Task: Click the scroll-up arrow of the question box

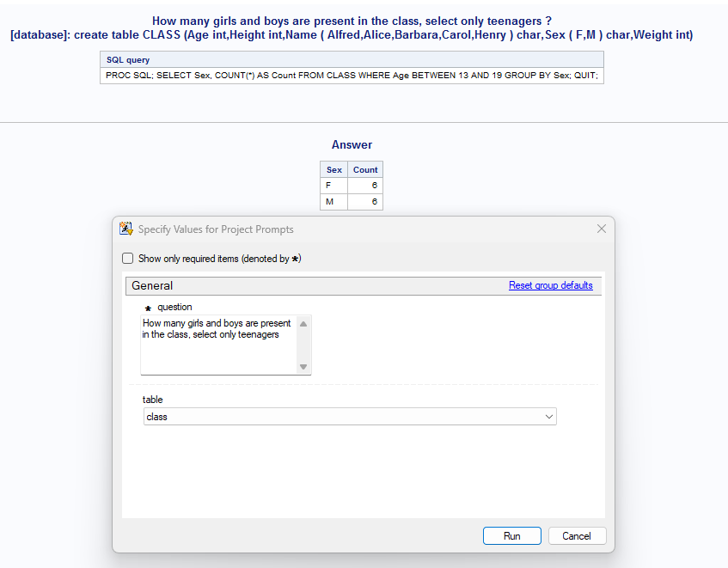Action: click(303, 324)
